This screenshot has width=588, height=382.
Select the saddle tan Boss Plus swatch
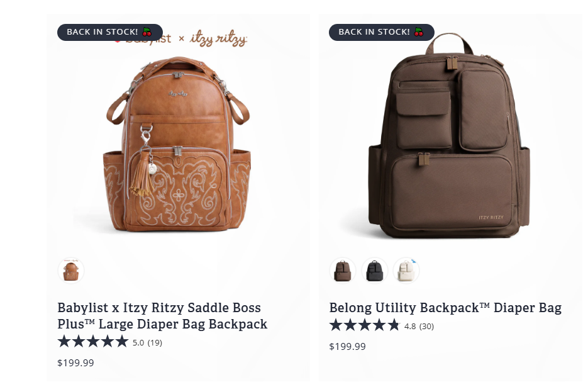[x=71, y=271]
